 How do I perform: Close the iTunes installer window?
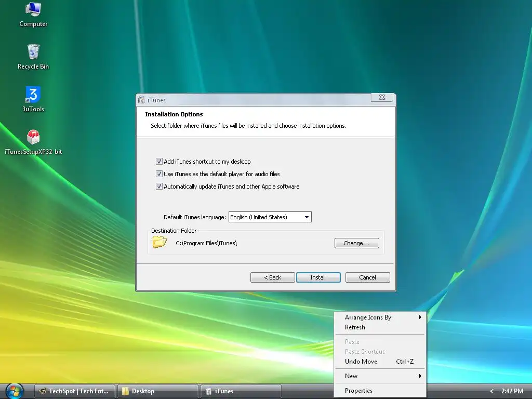tap(382, 97)
